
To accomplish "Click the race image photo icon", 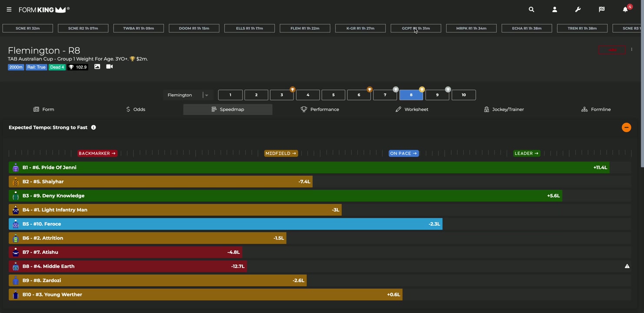I will coord(97,67).
